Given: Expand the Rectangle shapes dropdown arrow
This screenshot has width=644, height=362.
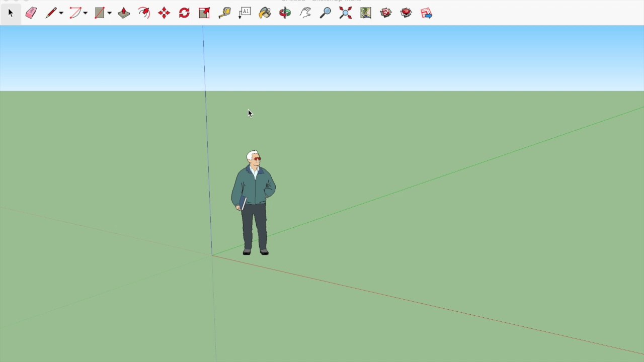Looking at the screenshot, I should pos(109,13).
